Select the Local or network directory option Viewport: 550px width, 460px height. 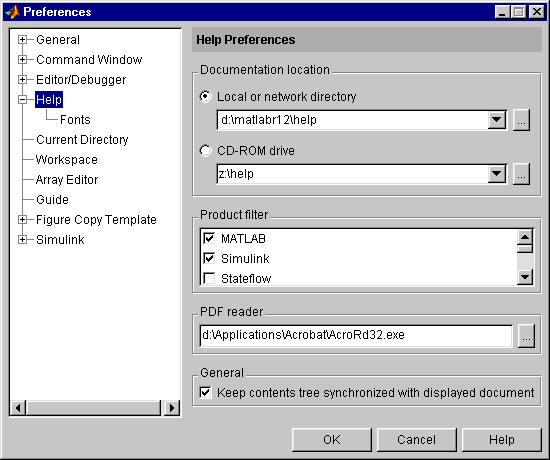point(206,96)
